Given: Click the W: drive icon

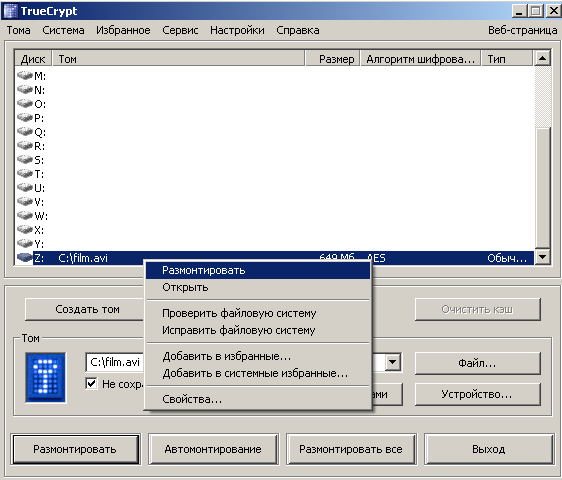Looking at the screenshot, I should [25, 216].
